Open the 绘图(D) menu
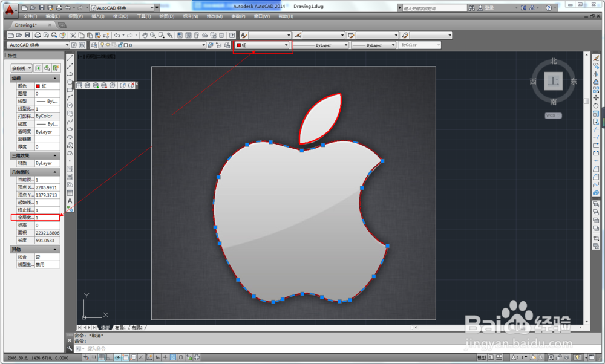This screenshot has width=605, height=364. (x=167, y=16)
